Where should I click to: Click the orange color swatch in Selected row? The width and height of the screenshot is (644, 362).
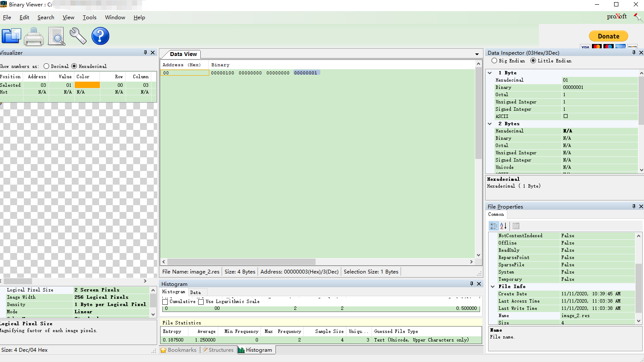tap(87, 85)
